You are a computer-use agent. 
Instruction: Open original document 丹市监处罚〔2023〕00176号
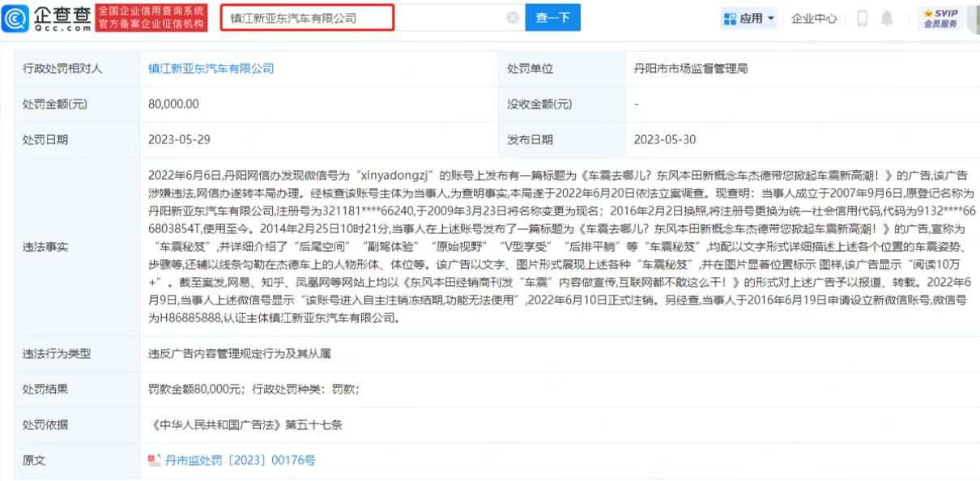240,461
